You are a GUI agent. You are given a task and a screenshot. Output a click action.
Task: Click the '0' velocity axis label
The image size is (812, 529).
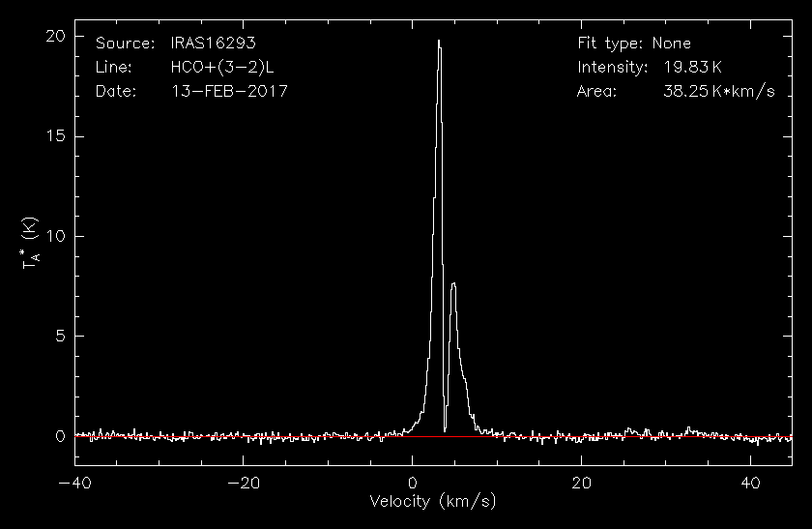tap(412, 484)
